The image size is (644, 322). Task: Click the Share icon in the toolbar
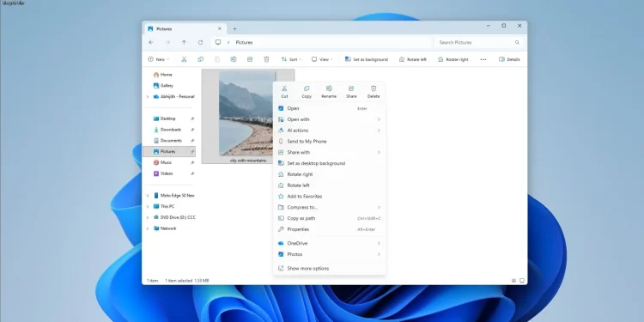point(250,59)
